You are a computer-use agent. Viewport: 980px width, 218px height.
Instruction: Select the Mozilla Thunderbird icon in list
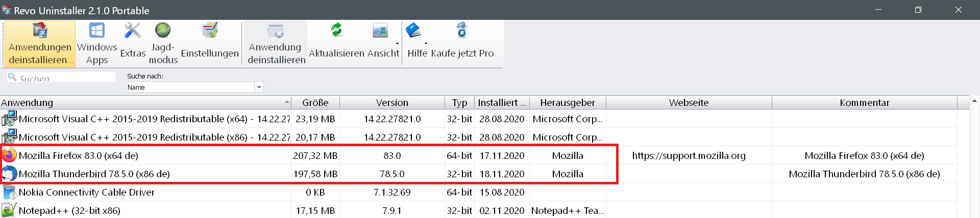pyautogui.click(x=9, y=174)
